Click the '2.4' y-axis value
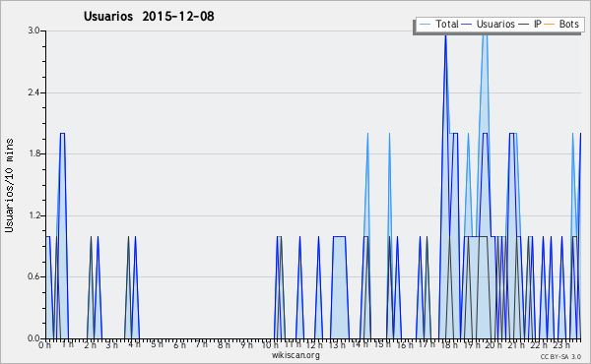The height and width of the screenshot is (364, 591). [x=33, y=92]
